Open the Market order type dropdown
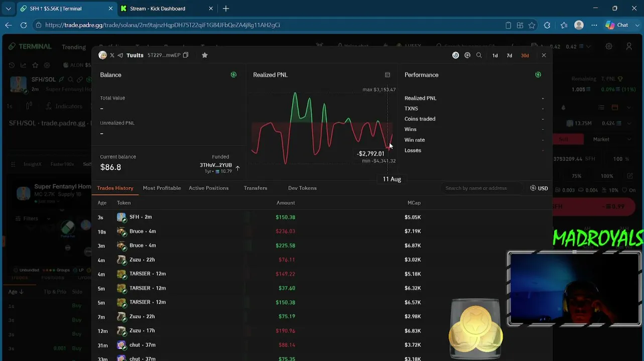Image resolution: width=644 pixels, height=361 pixels. point(611,139)
